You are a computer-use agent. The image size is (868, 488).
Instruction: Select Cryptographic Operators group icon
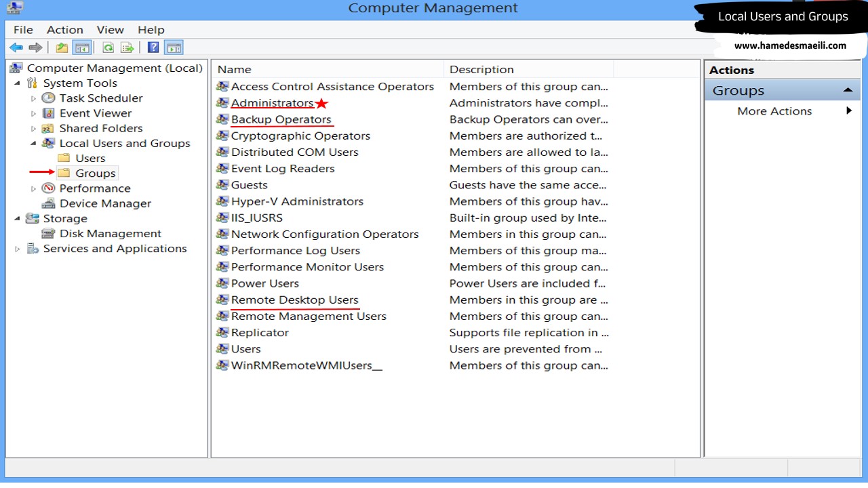point(222,136)
